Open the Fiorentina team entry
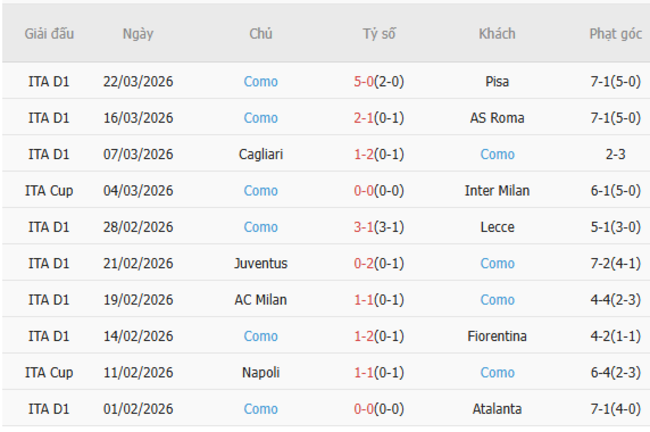 click(x=497, y=336)
